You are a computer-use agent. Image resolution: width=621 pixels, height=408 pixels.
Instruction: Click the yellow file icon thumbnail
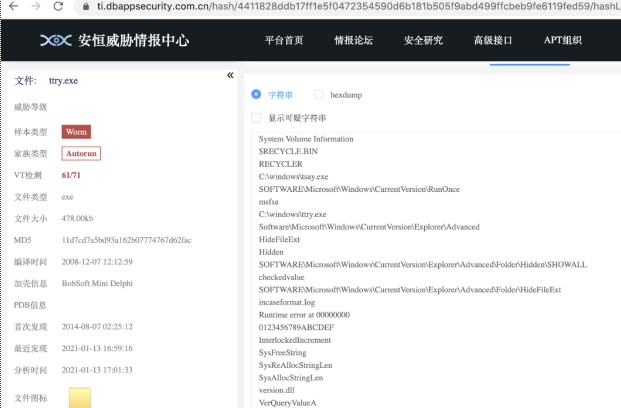point(80,397)
